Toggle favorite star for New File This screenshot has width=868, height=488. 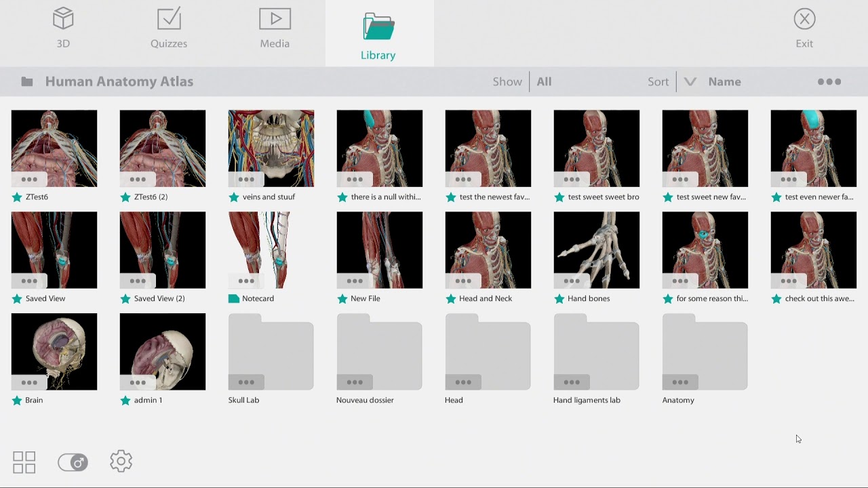coord(342,299)
